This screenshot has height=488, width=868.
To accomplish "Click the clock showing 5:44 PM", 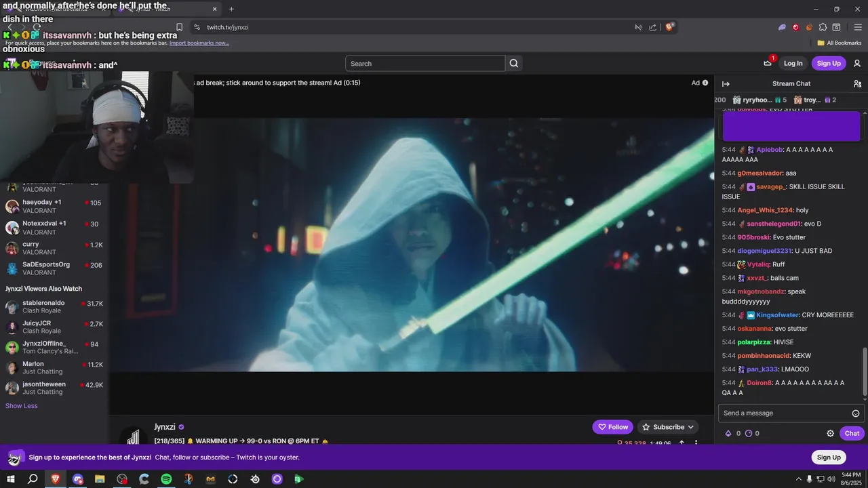I will (851, 474).
